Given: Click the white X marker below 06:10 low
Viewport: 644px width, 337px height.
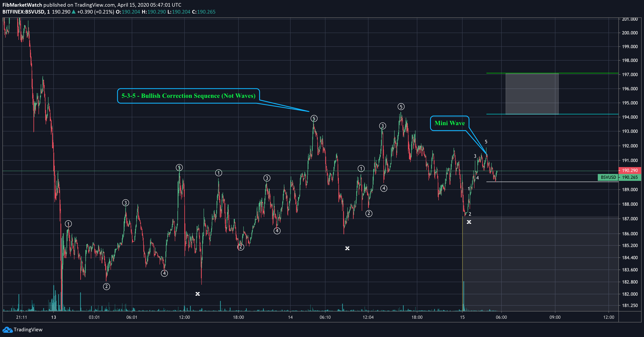Looking at the screenshot, I should pyautogui.click(x=347, y=248).
